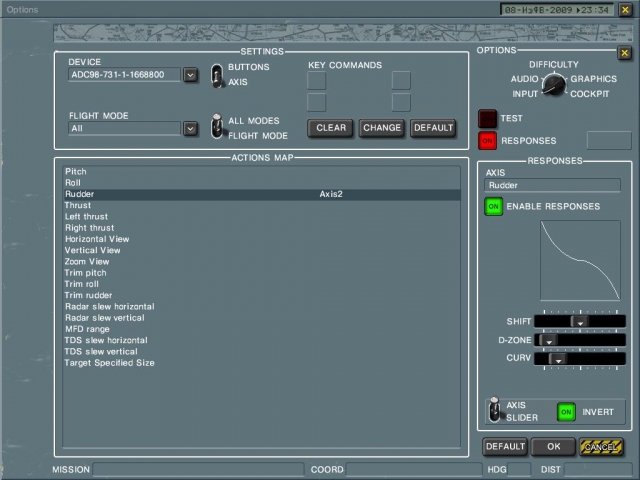The height and width of the screenshot is (480, 640).
Task: Select the Rudder action row
Action: tap(262, 194)
